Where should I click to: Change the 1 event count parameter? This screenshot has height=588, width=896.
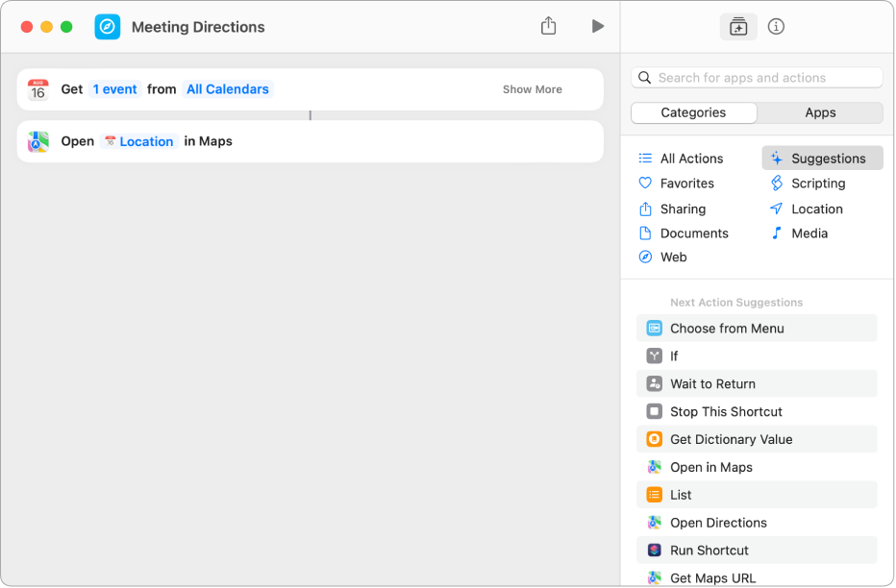pyautogui.click(x=115, y=89)
